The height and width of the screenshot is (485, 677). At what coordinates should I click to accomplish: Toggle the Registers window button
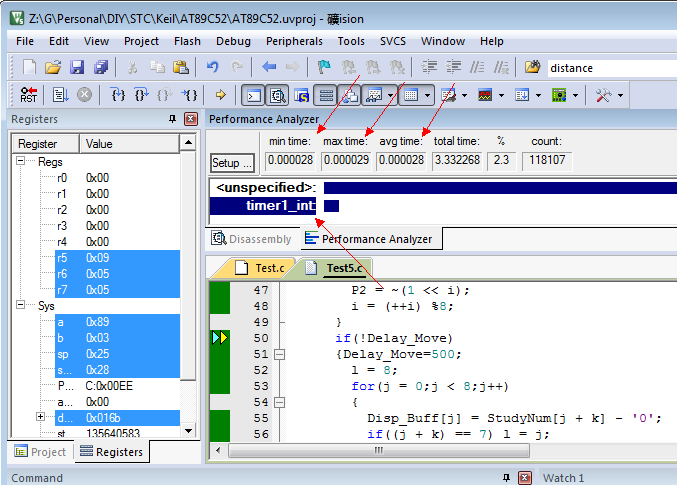(x=326, y=95)
